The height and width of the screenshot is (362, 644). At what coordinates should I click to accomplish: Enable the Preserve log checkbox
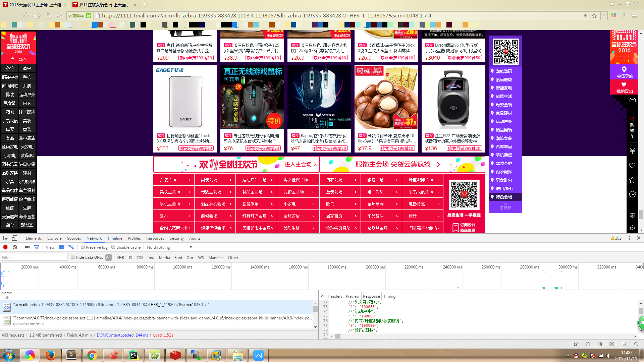(83, 247)
